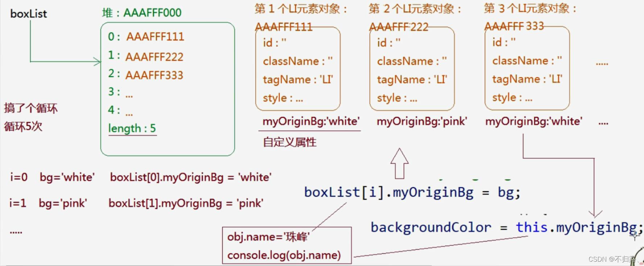The image size is (644, 266).
Task: Click myOriginBg:'white' under third LI object
Action: coord(534,121)
